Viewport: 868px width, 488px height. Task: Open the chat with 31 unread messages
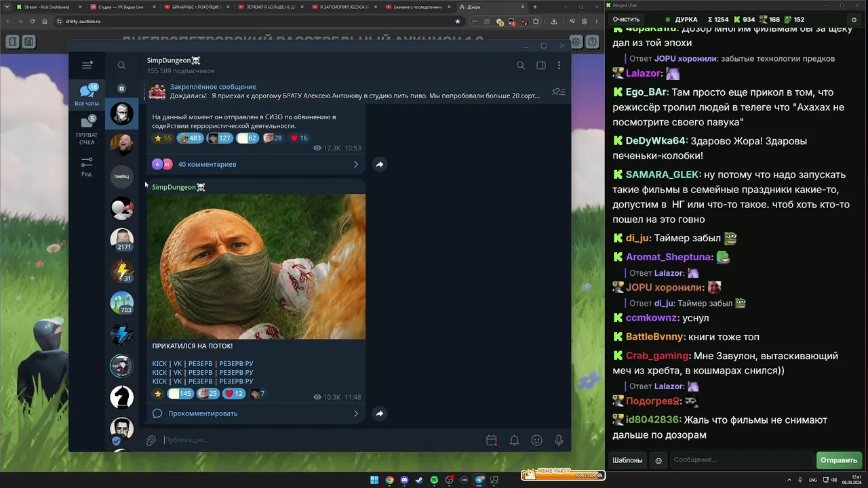121,270
